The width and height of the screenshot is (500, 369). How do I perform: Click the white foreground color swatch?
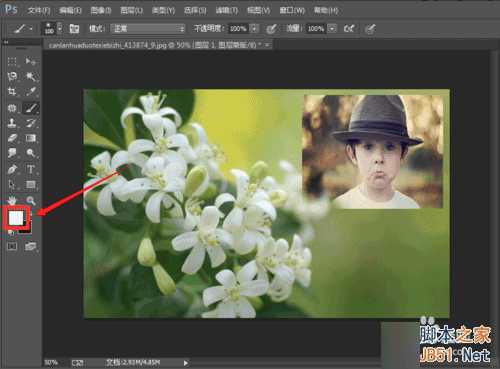pyautogui.click(x=16, y=218)
